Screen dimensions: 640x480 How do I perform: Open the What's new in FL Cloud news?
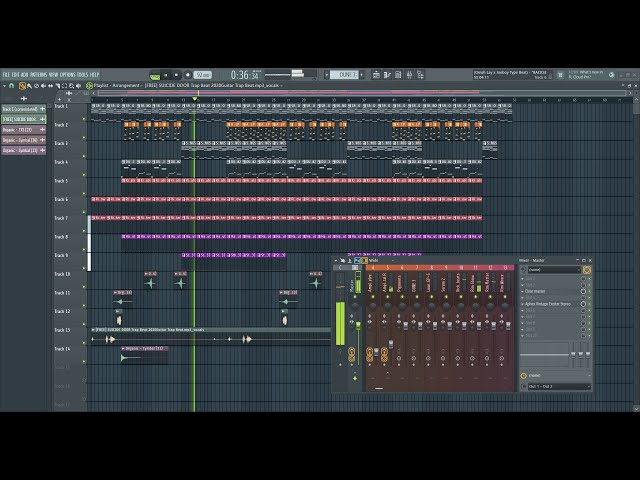pos(586,74)
